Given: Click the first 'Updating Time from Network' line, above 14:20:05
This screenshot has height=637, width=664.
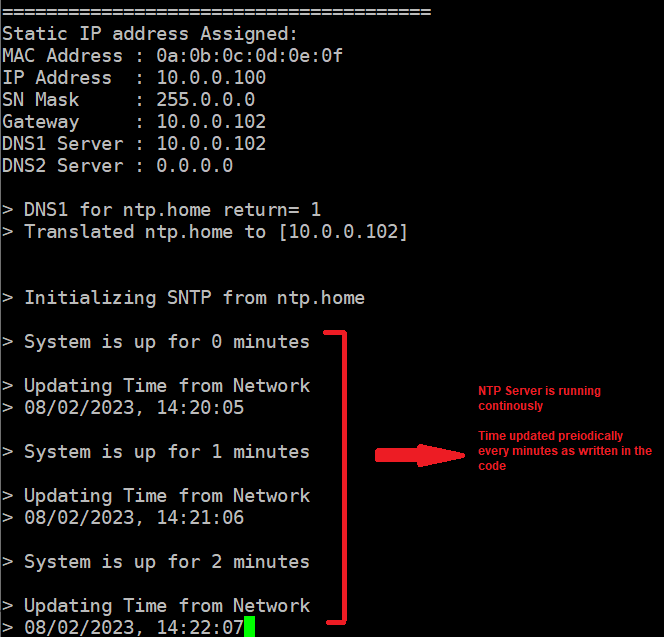Looking at the screenshot, I should (x=156, y=386).
